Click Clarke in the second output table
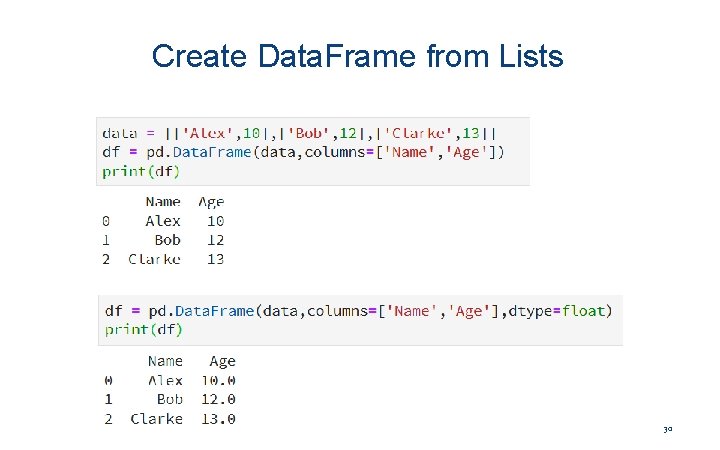 [x=157, y=419]
